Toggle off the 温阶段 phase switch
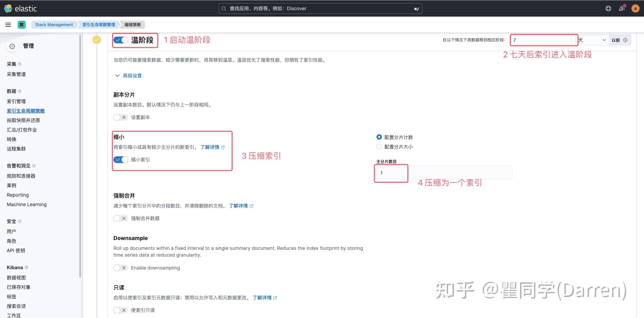Viewport: 644px width, 318px height. [x=121, y=40]
